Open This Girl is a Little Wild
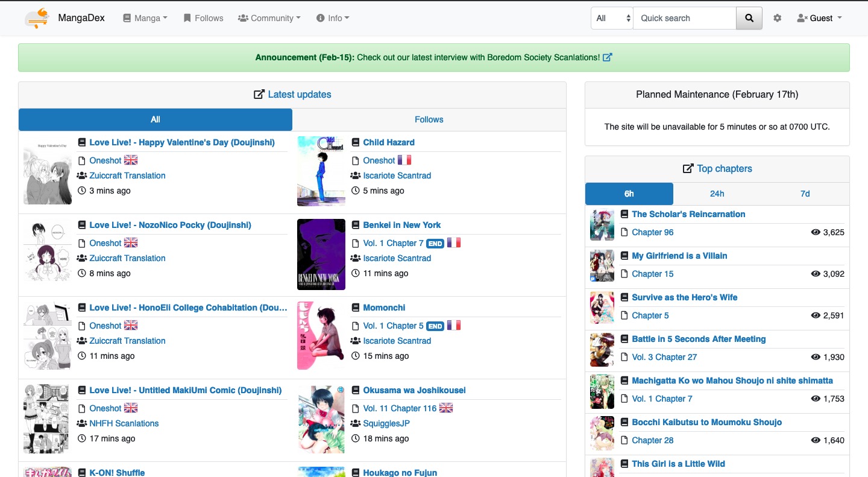 [678, 464]
